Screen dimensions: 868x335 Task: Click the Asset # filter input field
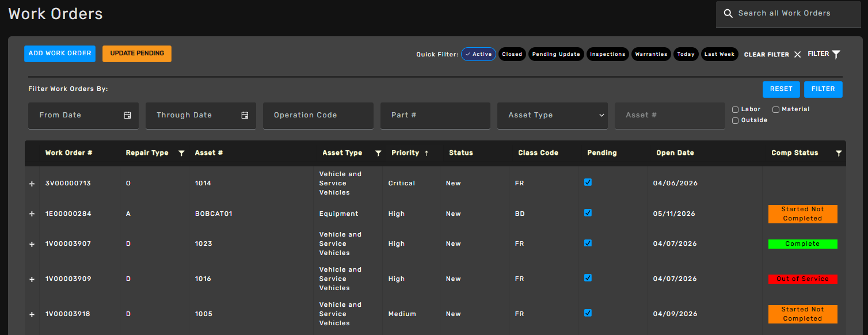pyautogui.click(x=670, y=116)
